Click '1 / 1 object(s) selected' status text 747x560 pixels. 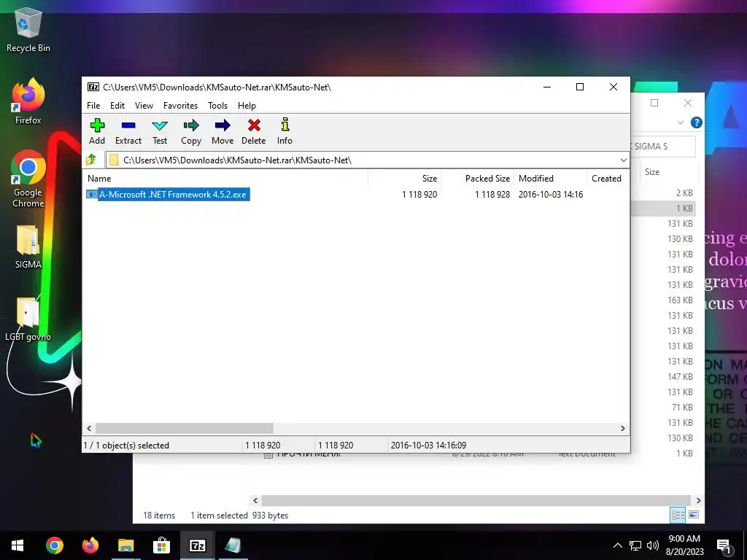click(126, 446)
